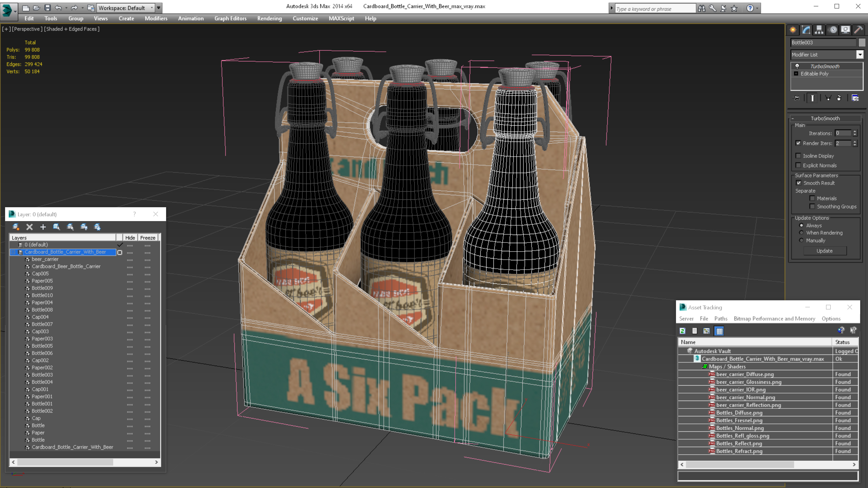
Task: Click Refresh icon in Asset Tracking toolbar
Action: coord(683,331)
